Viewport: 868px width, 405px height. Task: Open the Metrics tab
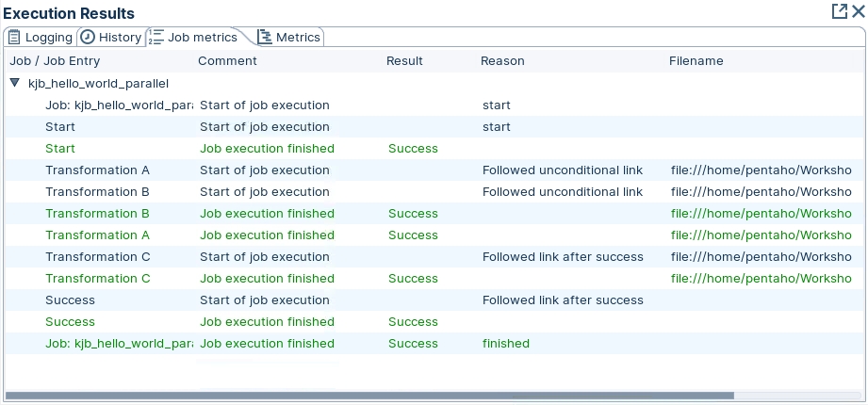pyautogui.click(x=298, y=38)
